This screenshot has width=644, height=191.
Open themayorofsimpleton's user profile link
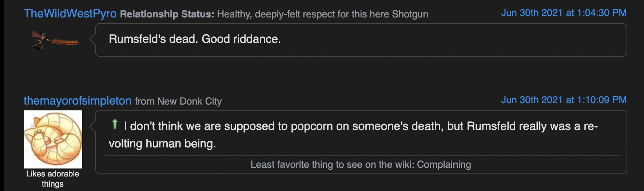(x=77, y=101)
